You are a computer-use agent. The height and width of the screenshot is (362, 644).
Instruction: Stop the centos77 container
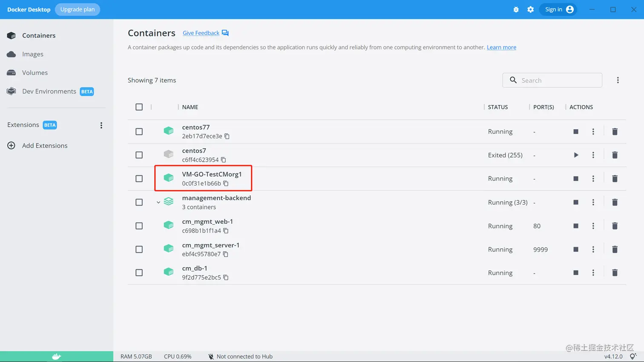576,131
